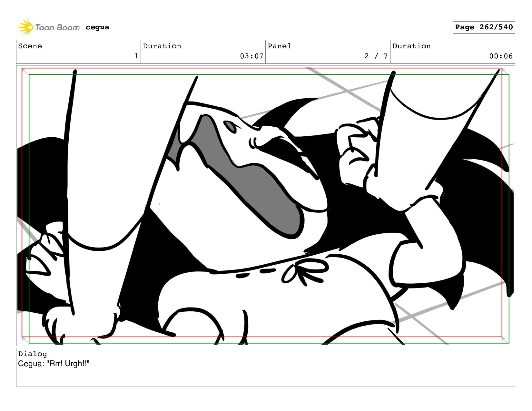The image size is (532, 411).
Task: Click the 'Panel' header label
Action: [280, 46]
